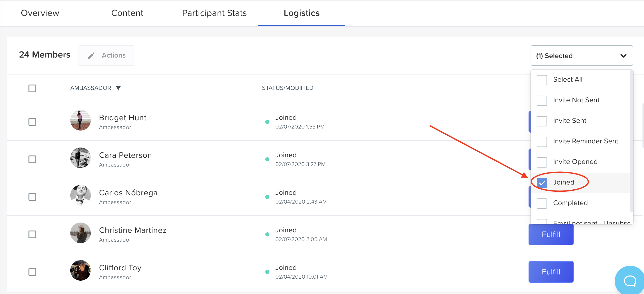Collapse the (1) Selected status dropdown
Viewport: 644px width, 294px height.
click(x=623, y=56)
